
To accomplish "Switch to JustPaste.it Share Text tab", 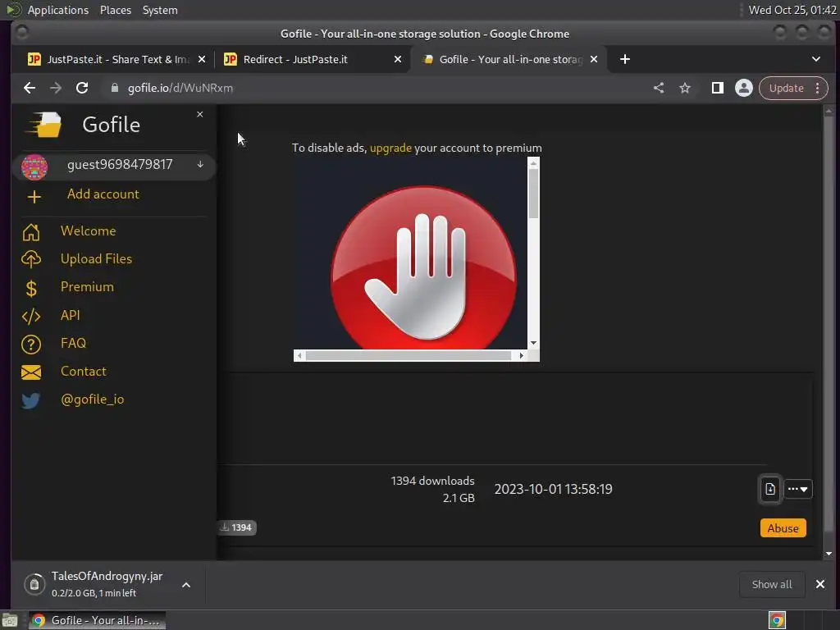I will point(109,59).
